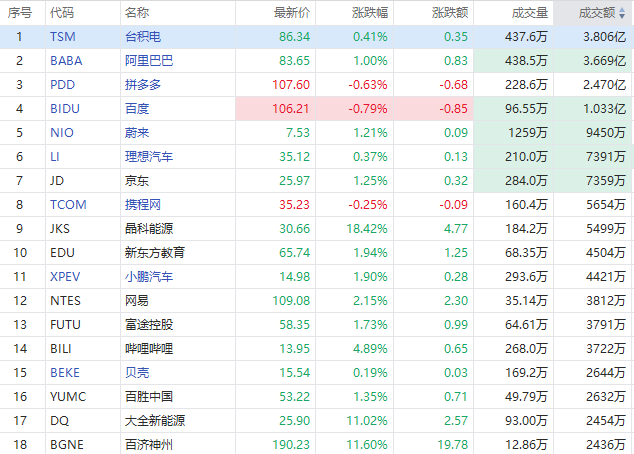
Task: Open the LI stock code link
Action: (55, 156)
